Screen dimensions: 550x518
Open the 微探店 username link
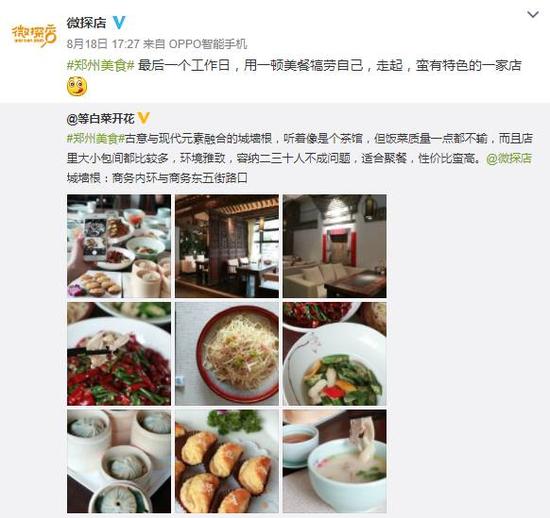click(x=87, y=23)
